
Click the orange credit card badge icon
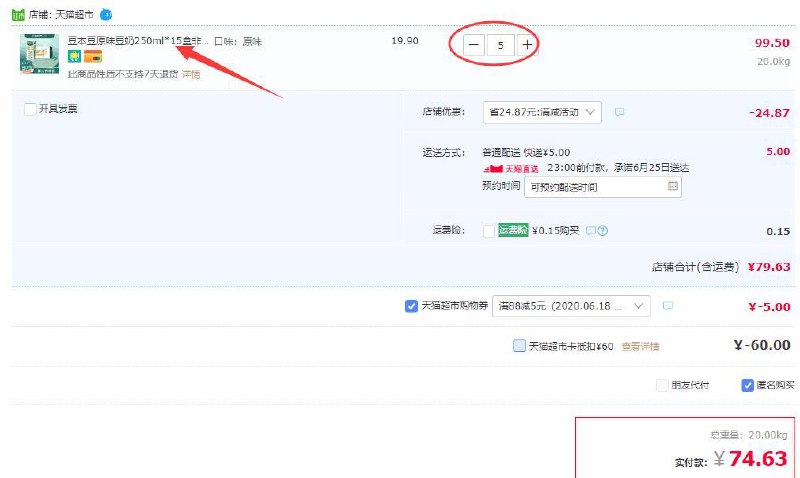pyautogui.click(x=93, y=56)
